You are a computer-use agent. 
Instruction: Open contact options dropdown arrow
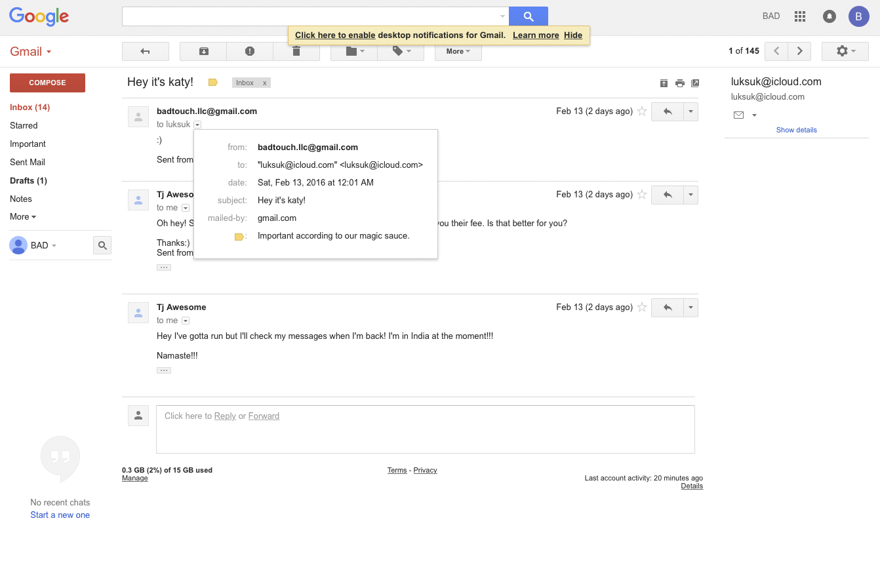pyautogui.click(x=754, y=115)
